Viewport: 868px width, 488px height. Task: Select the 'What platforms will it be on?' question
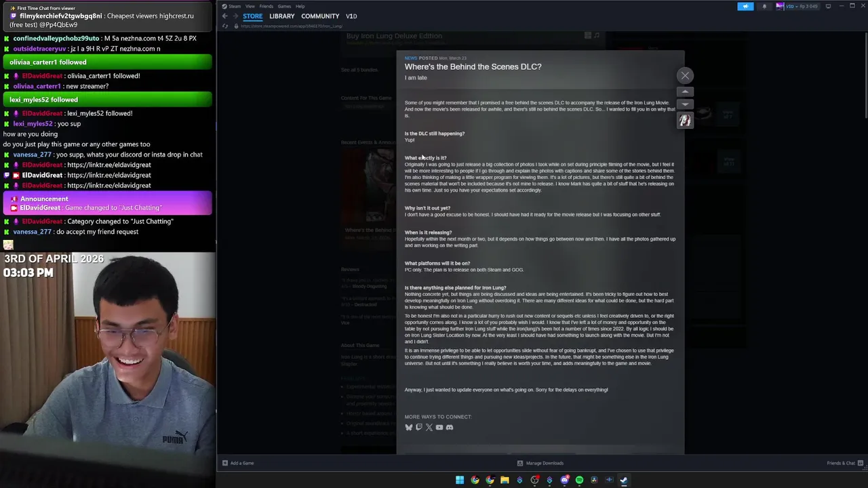[x=437, y=263]
